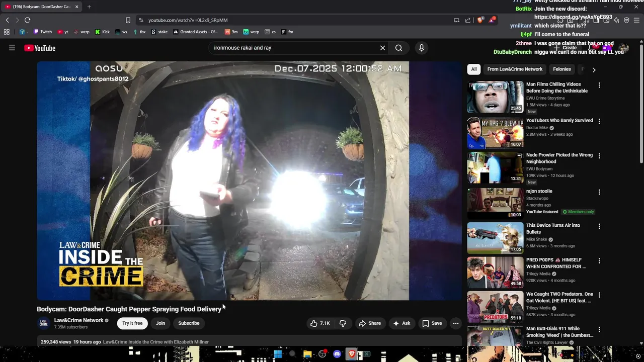644x362 pixels.
Task: Click the browser address bar URL
Action: point(188,20)
